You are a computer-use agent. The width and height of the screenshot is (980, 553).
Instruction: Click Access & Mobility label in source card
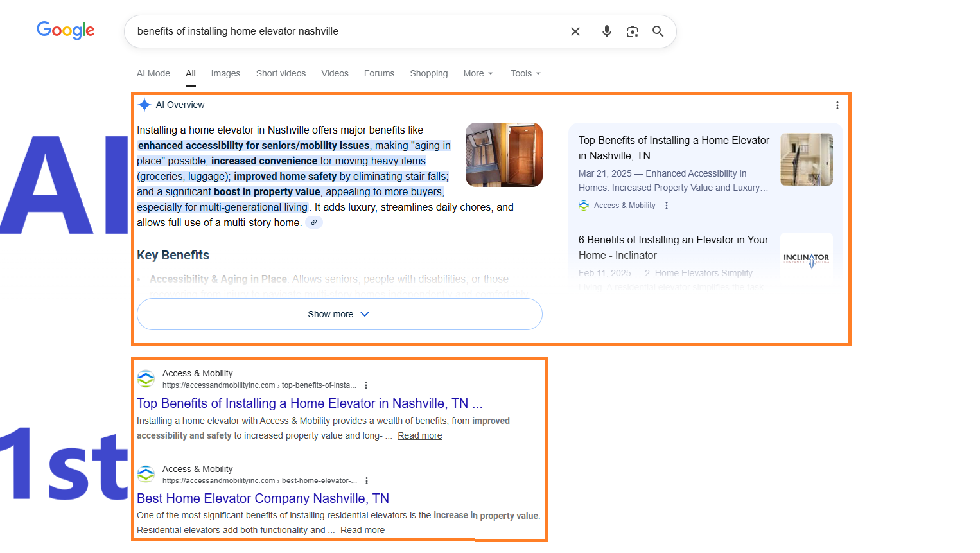pyautogui.click(x=625, y=206)
